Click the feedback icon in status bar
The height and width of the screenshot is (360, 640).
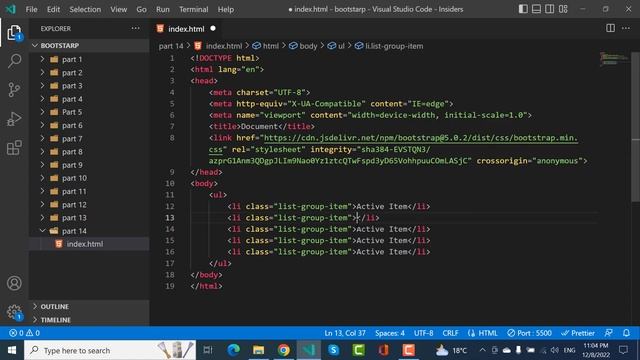(609, 333)
